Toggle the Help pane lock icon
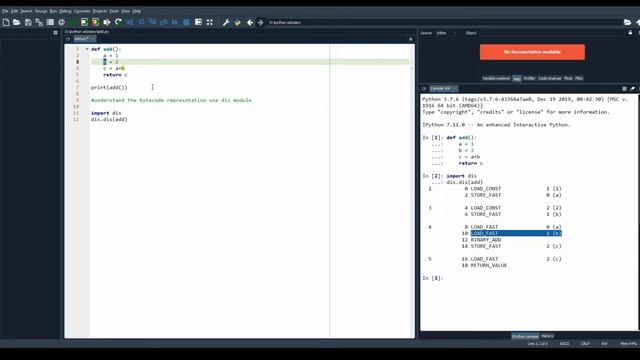The image size is (640, 360). tap(630, 33)
